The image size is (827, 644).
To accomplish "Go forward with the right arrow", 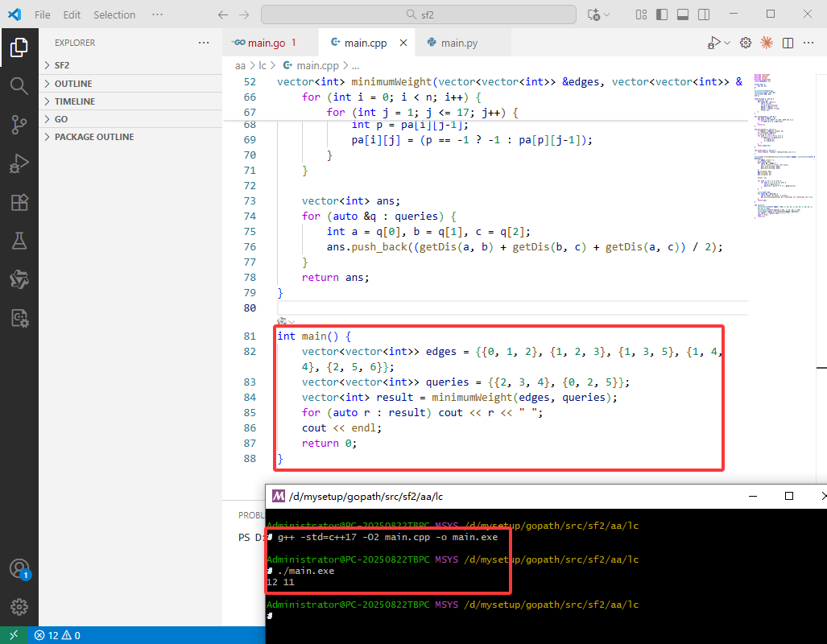I will click(x=244, y=14).
